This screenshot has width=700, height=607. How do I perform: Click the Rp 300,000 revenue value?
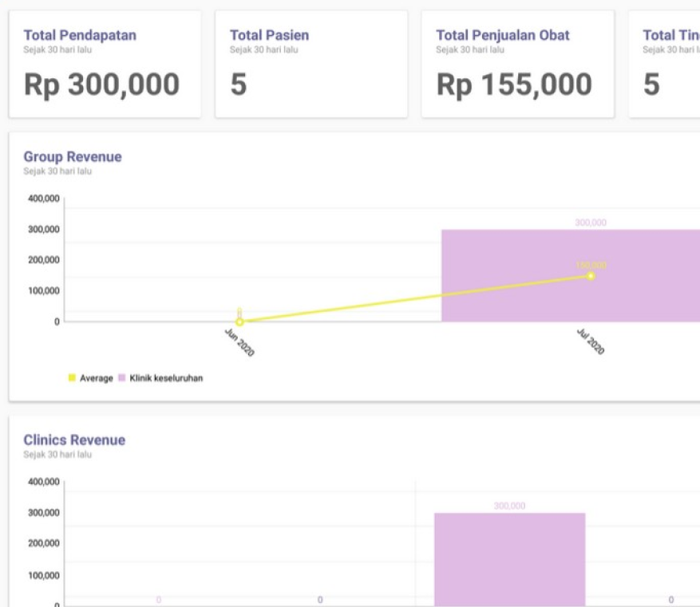101,85
